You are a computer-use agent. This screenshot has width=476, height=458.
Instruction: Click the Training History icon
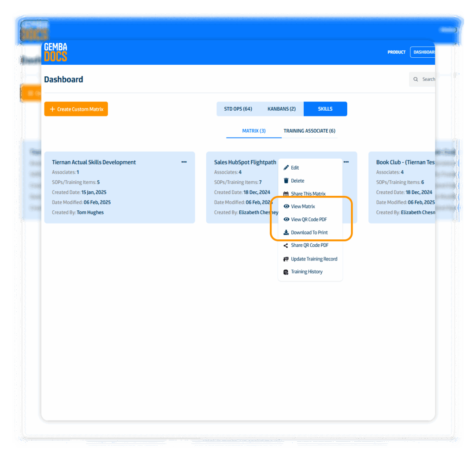286,272
